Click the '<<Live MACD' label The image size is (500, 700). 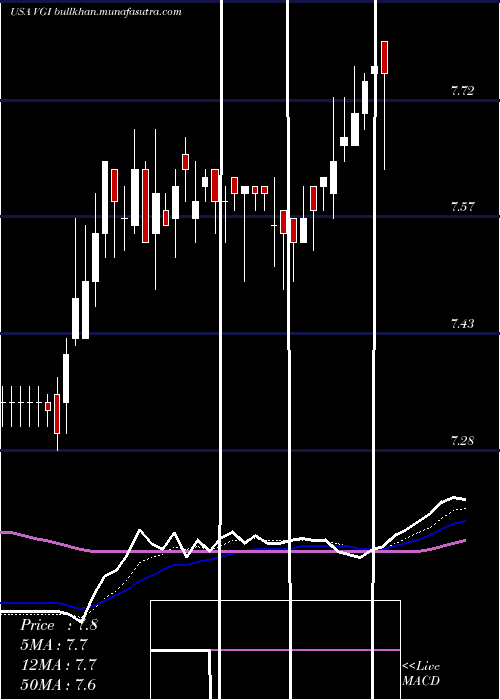(421, 673)
